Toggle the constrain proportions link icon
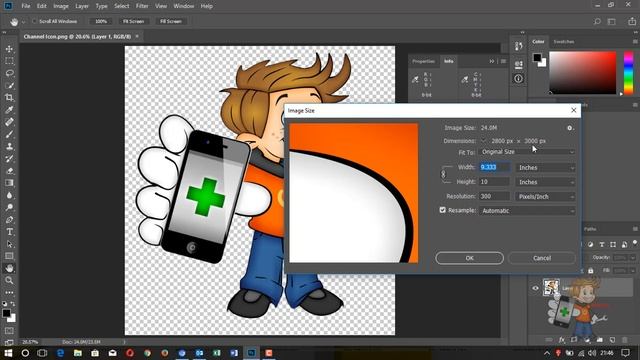Screen dimensions: 640x360 point(443,174)
